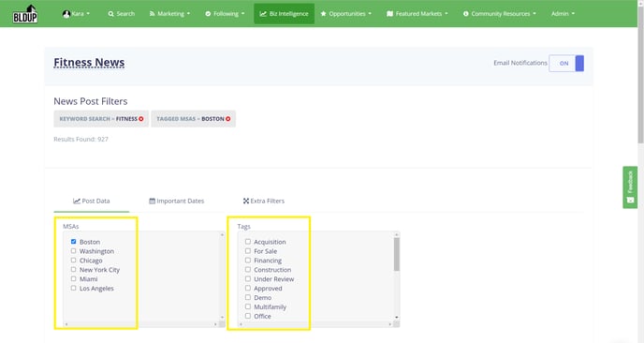The image size is (644, 343).
Task: Expand the Featured Markets dropdown
Action: point(417,13)
